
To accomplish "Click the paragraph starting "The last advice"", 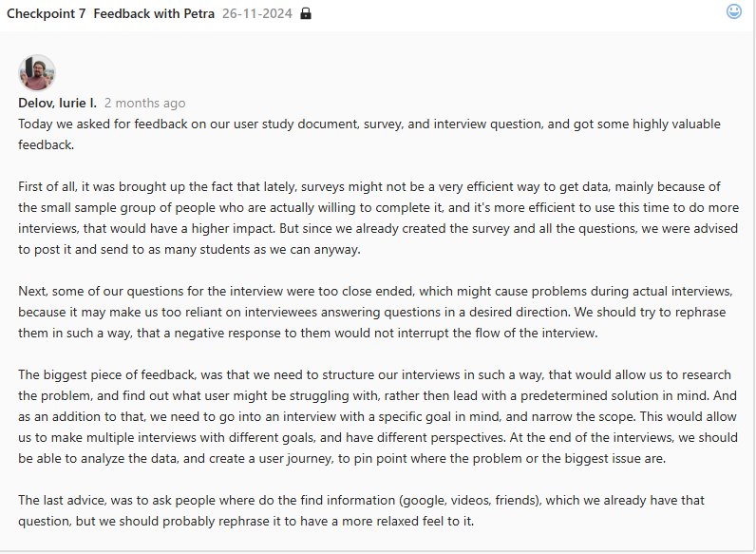I will [361, 510].
